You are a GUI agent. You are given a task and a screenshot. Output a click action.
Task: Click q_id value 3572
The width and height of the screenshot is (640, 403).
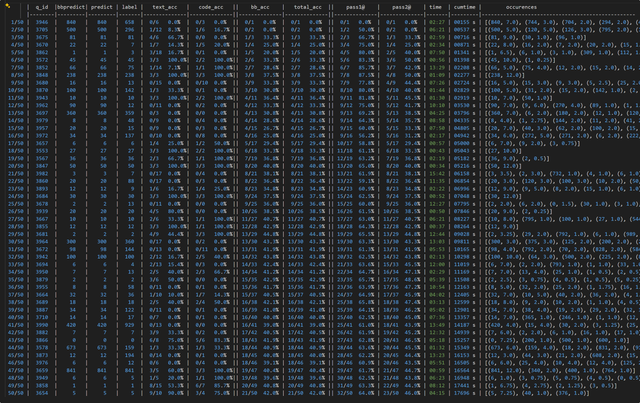point(42,60)
